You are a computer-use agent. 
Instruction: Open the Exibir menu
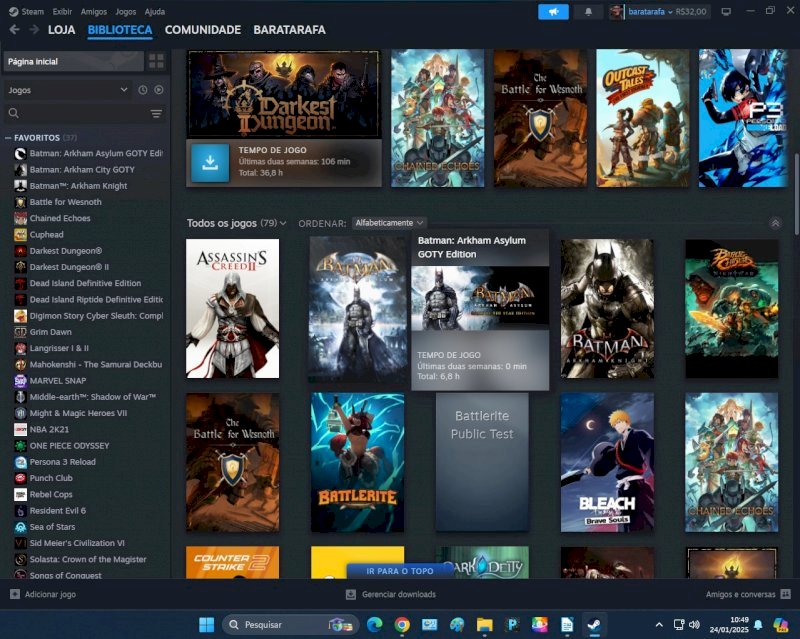click(x=62, y=11)
